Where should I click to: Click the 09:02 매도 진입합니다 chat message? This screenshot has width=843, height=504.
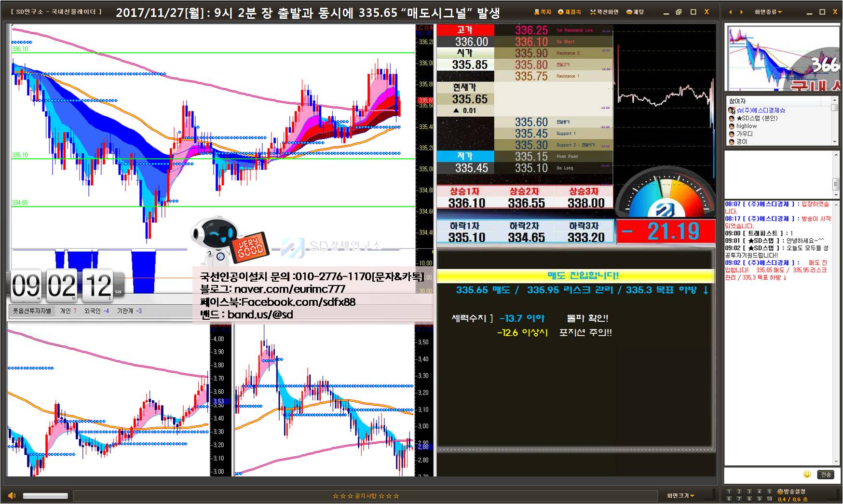pos(777,270)
